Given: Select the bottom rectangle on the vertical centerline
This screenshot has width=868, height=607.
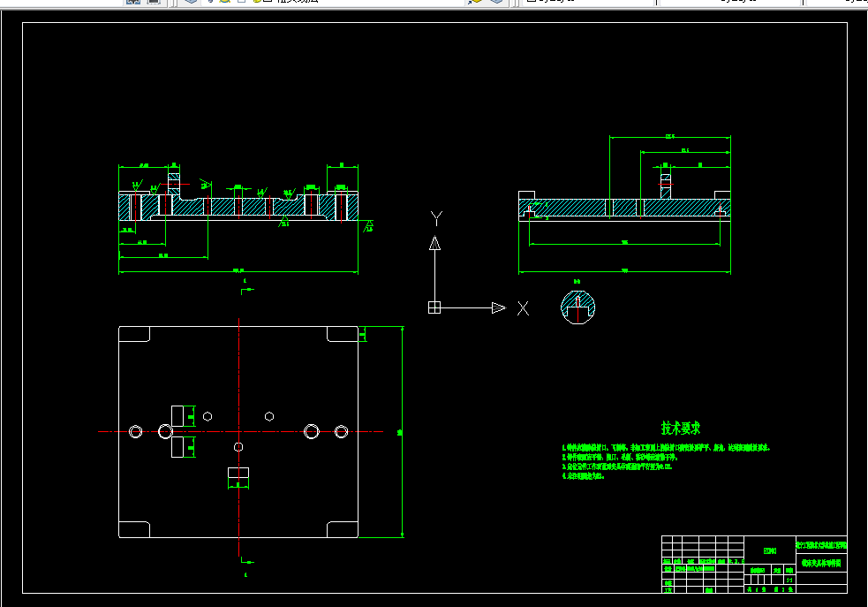Looking at the screenshot, I should 238,473.
